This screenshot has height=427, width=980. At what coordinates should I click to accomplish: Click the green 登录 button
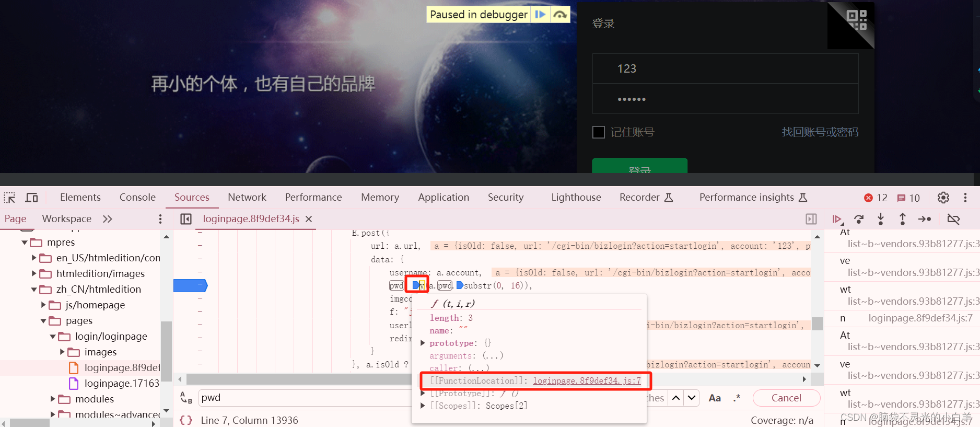[x=639, y=166]
